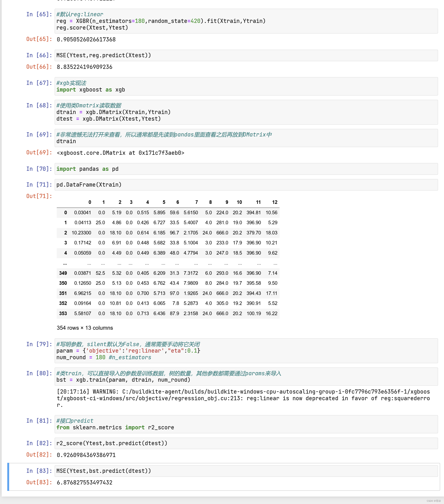Click the import pandas cell In [70]
This screenshot has height=504, width=444.
[246, 169]
